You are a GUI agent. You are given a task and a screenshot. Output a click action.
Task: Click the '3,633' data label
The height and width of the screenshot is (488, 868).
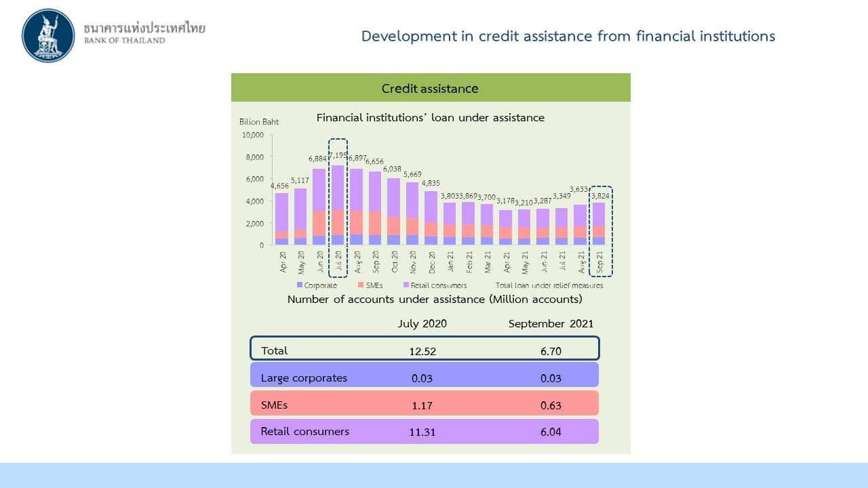[x=578, y=190]
